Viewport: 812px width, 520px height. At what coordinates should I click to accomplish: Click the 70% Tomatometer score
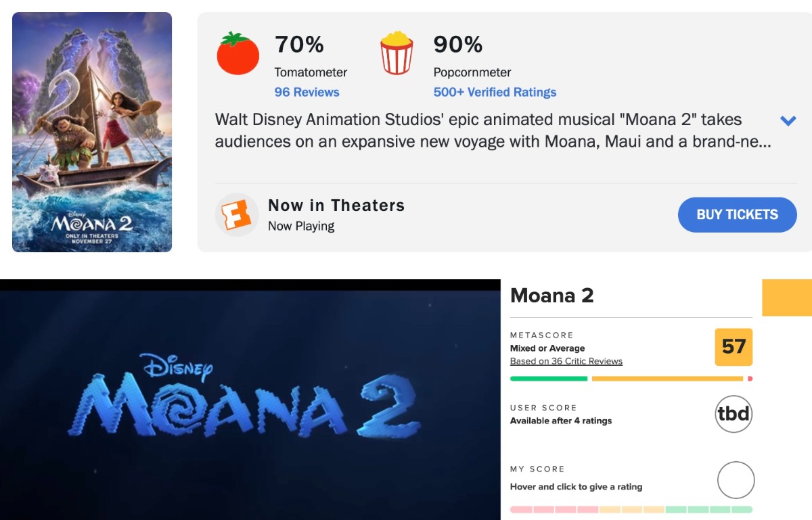click(x=299, y=45)
